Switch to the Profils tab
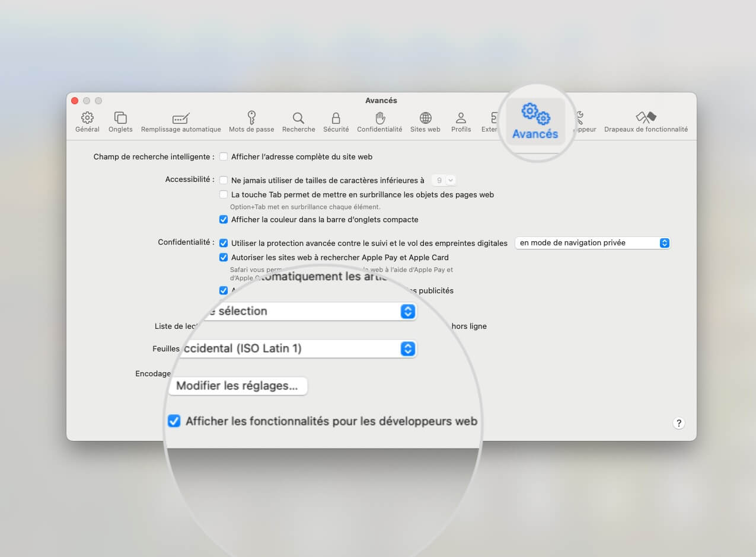Screen dimensions: 756x557 461,122
